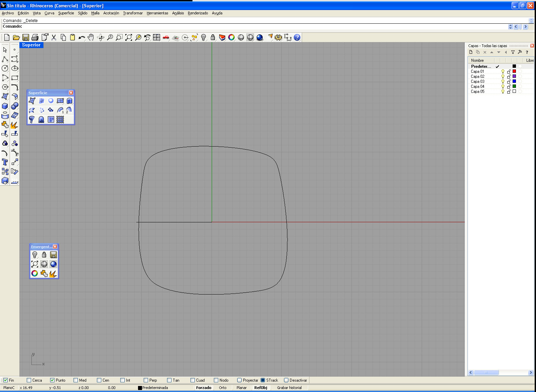Select the text T tool in left sidebar
This screenshot has width=536, height=392.
[x=5, y=162]
